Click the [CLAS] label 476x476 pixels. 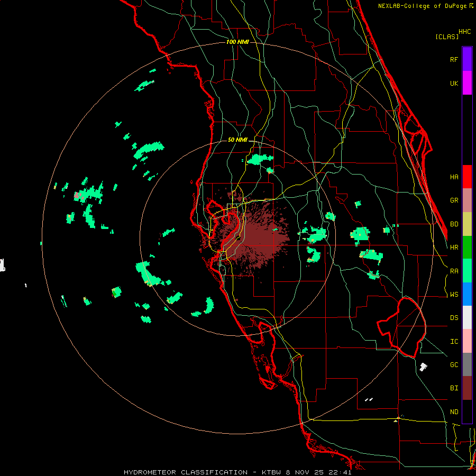[447, 36]
